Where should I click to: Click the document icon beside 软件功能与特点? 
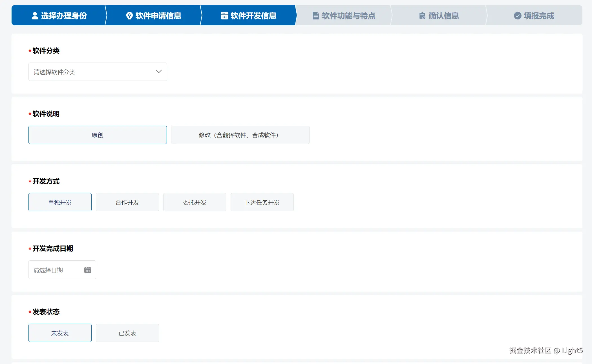coord(316,16)
